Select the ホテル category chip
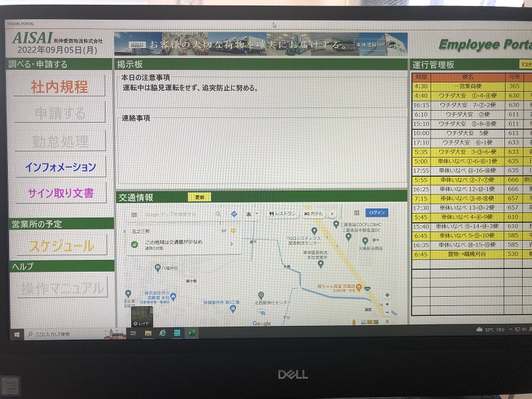Screen dimensions: 532x399 tap(314, 214)
